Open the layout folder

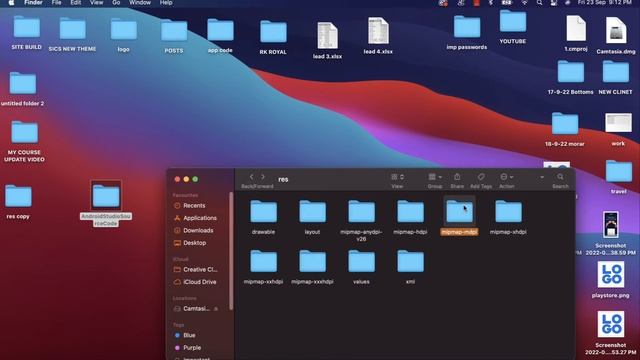click(312, 212)
